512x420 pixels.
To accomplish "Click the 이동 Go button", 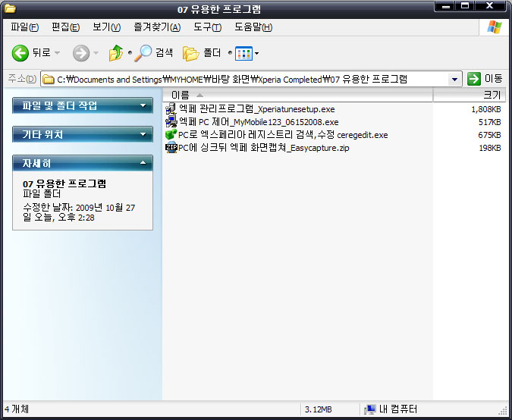I will point(485,79).
